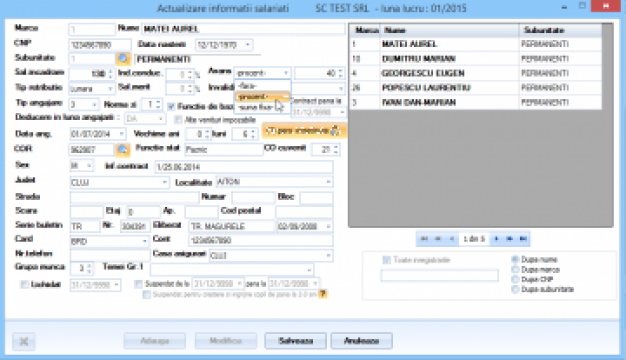626x360 pixels.
Task: Click the Salveaza button
Action: point(295,341)
